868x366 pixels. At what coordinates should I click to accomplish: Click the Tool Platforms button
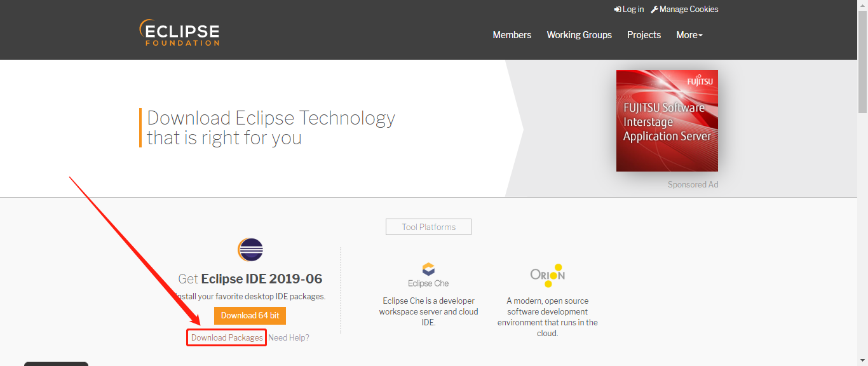(x=429, y=227)
